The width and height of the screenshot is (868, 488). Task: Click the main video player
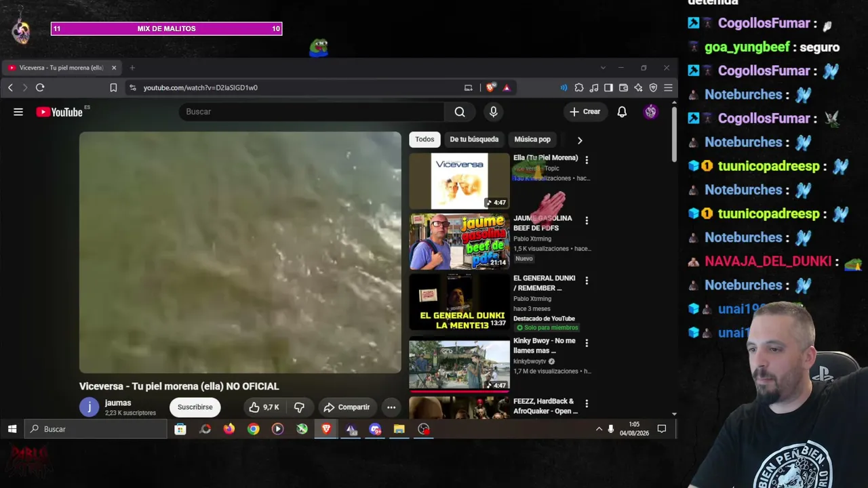[x=240, y=252]
